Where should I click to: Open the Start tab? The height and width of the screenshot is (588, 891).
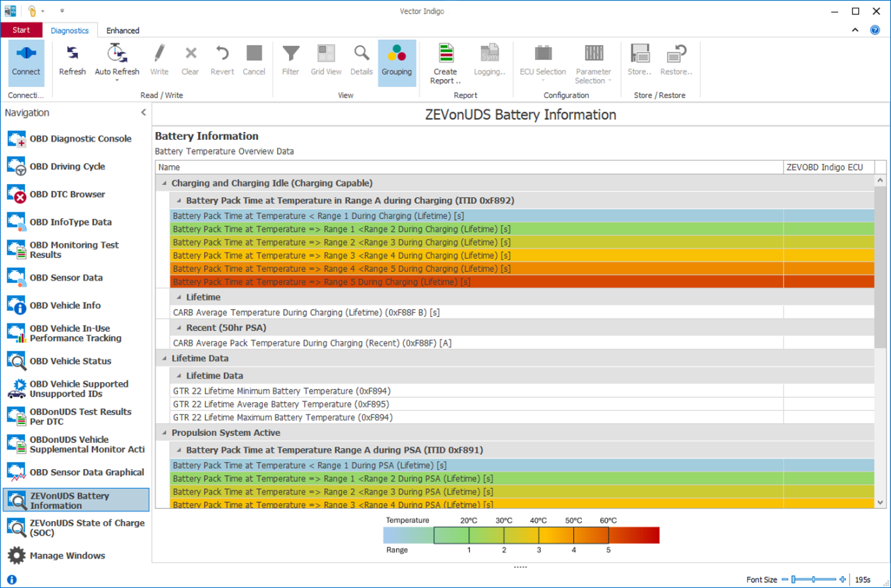(x=21, y=30)
